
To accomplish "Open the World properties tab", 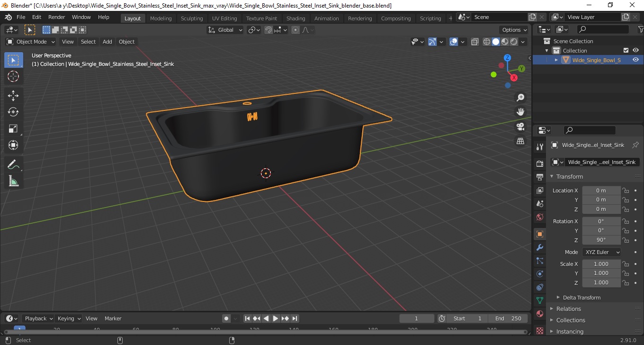I will [x=539, y=217].
